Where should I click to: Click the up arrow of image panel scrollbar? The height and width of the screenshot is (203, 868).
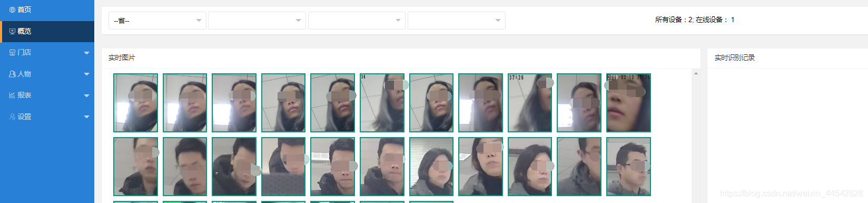[x=696, y=73]
